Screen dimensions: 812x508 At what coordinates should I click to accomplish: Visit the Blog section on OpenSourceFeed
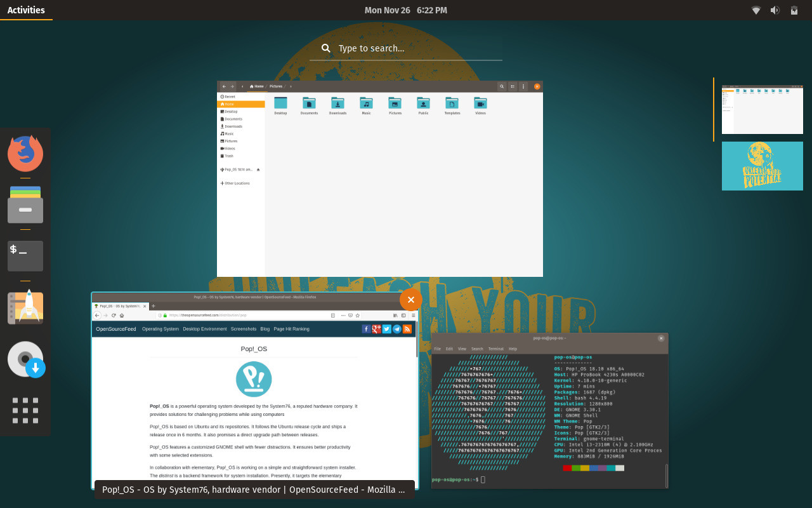[x=265, y=328]
